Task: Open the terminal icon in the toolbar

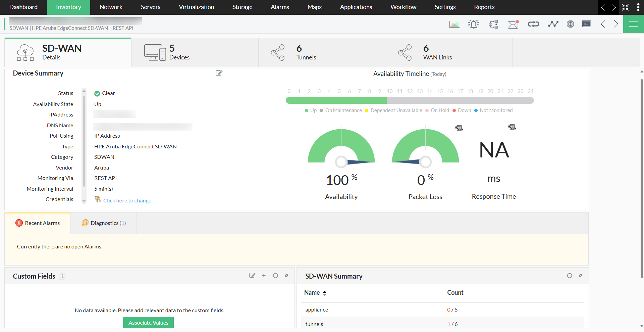Action: (587, 24)
